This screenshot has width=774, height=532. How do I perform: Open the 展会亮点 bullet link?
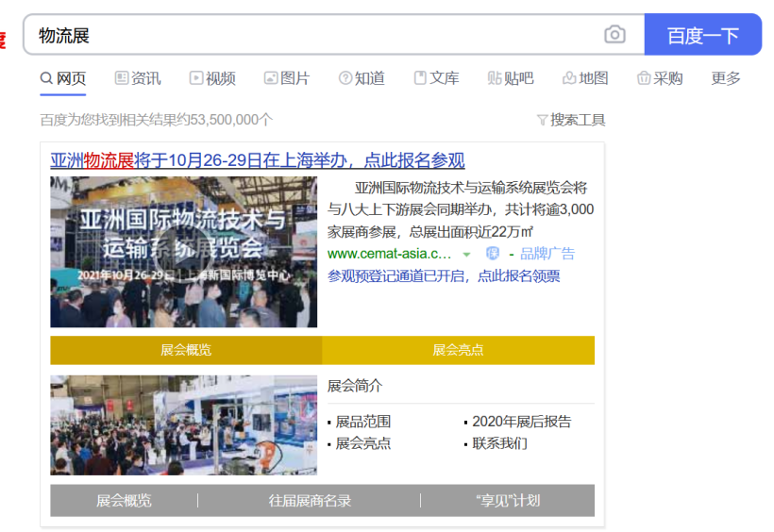[x=362, y=443]
